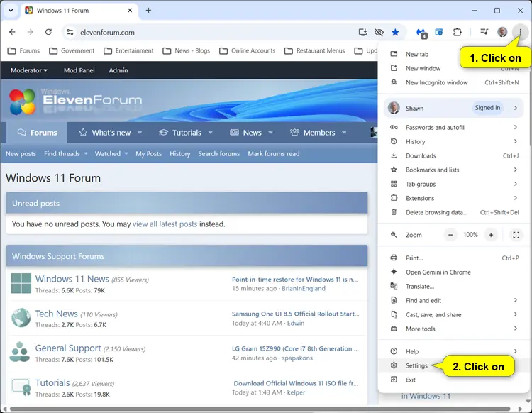This screenshot has height=413, width=532.
Task: Expand Extensions submenu in Chrome menu
Action: point(455,198)
